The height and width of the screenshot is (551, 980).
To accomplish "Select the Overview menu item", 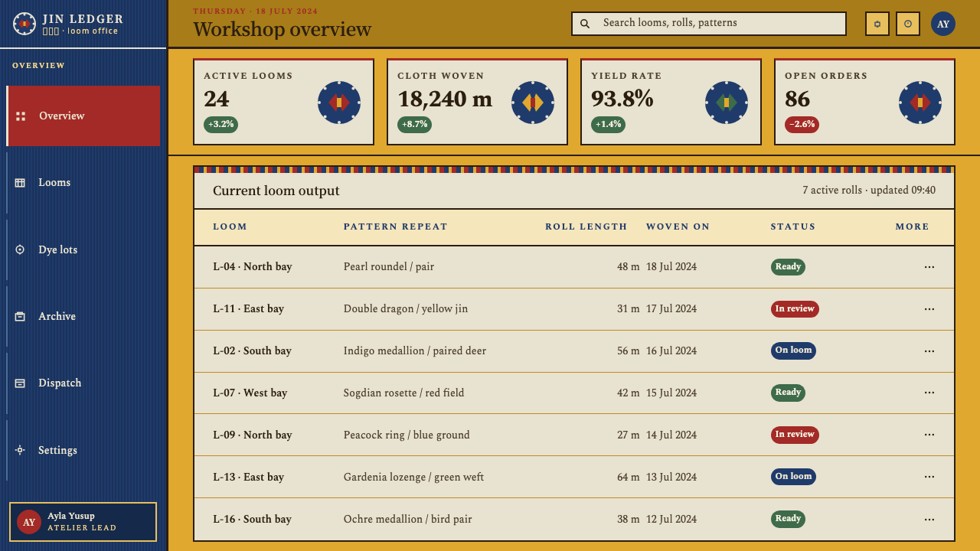I will (x=83, y=116).
